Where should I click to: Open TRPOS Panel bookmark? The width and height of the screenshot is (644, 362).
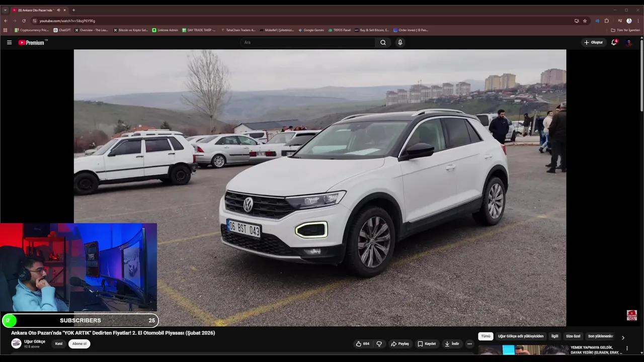339,30
